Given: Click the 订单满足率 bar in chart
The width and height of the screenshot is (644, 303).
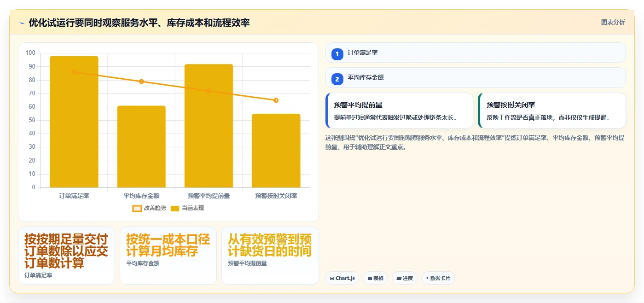Looking at the screenshot, I should (x=74, y=122).
